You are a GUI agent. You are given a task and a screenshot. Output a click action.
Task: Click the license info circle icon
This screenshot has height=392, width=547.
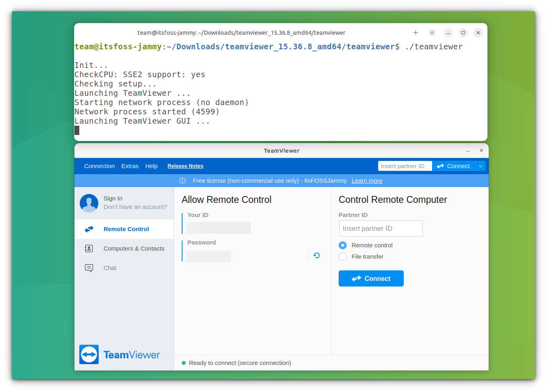182,181
